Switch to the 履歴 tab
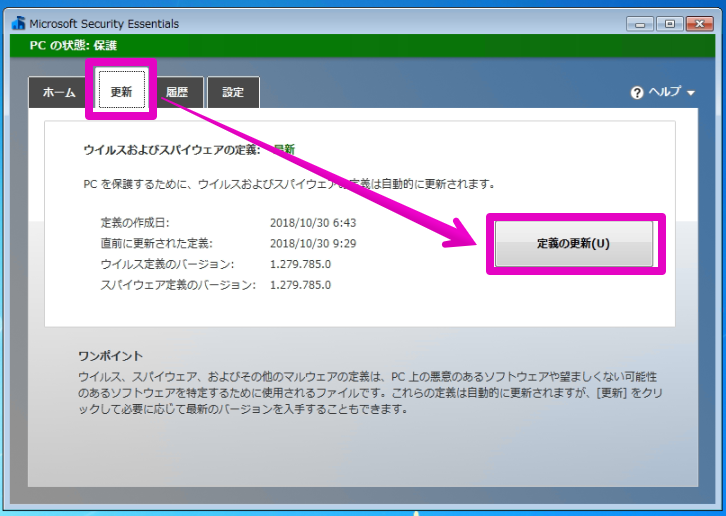The height and width of the screenshot is (516, 726). click(177, 92)
